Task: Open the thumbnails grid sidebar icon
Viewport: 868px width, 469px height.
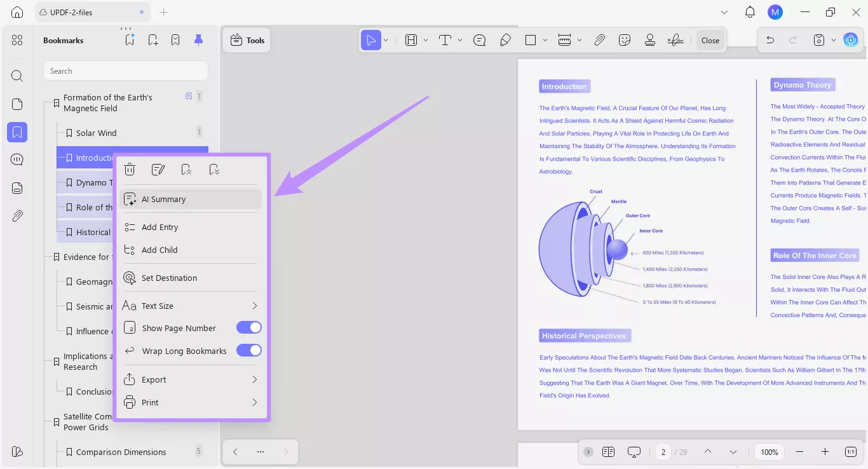Action: coord(17,40)
